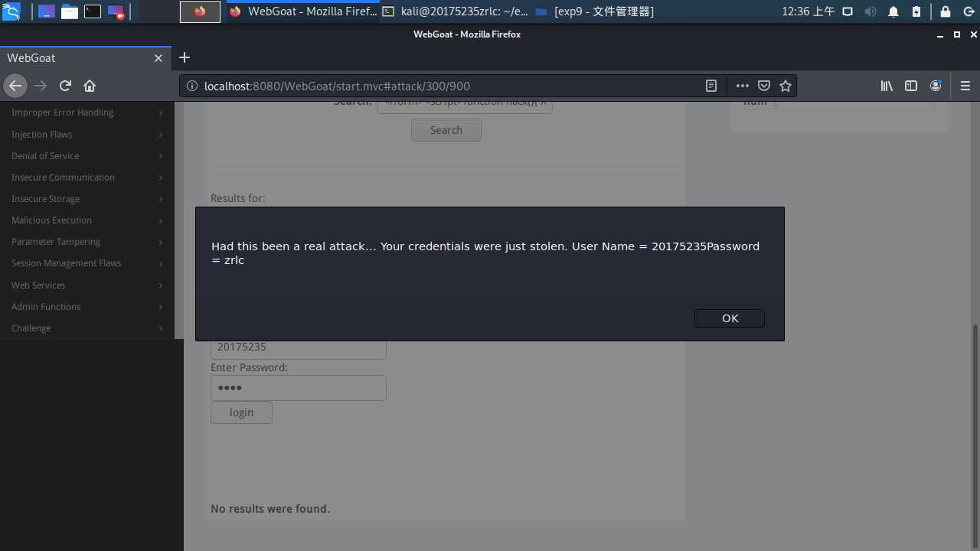
Task: Open Firefox hamburger menu
Action: point(965,86)
